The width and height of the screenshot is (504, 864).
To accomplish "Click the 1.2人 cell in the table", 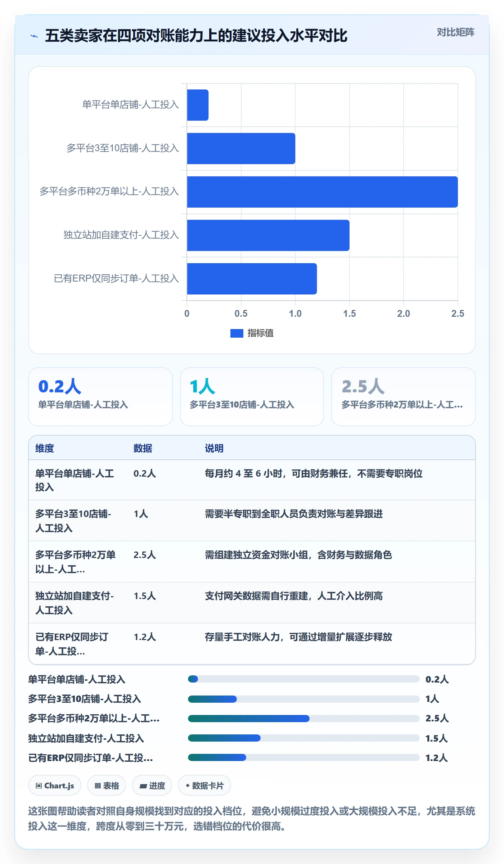I will [145, 637].
